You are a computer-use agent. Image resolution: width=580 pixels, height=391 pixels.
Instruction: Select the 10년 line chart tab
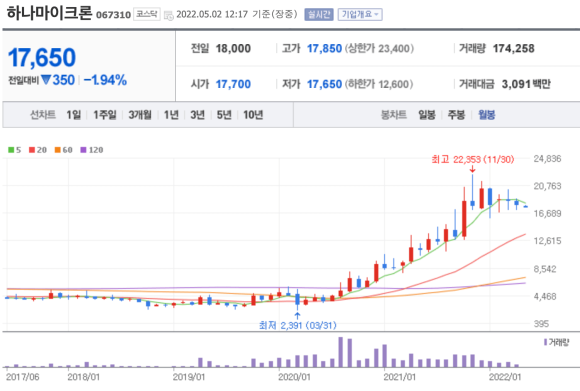coord(253,115)
